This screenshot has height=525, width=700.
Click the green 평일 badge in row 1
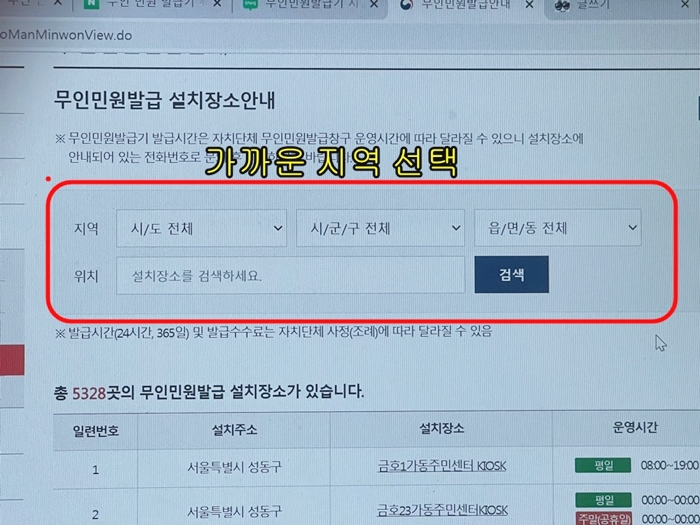coord(603,465)
